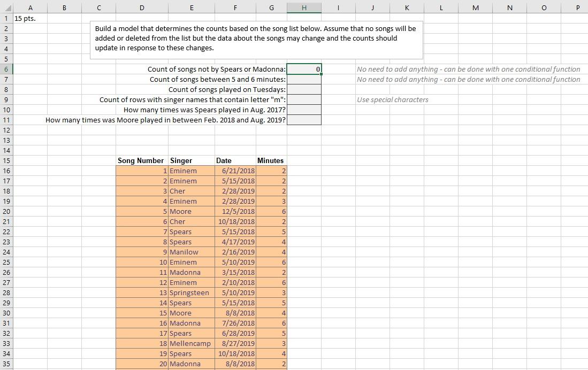Click the column H header
The image size is (588, 370).
(x=304, y=7)
